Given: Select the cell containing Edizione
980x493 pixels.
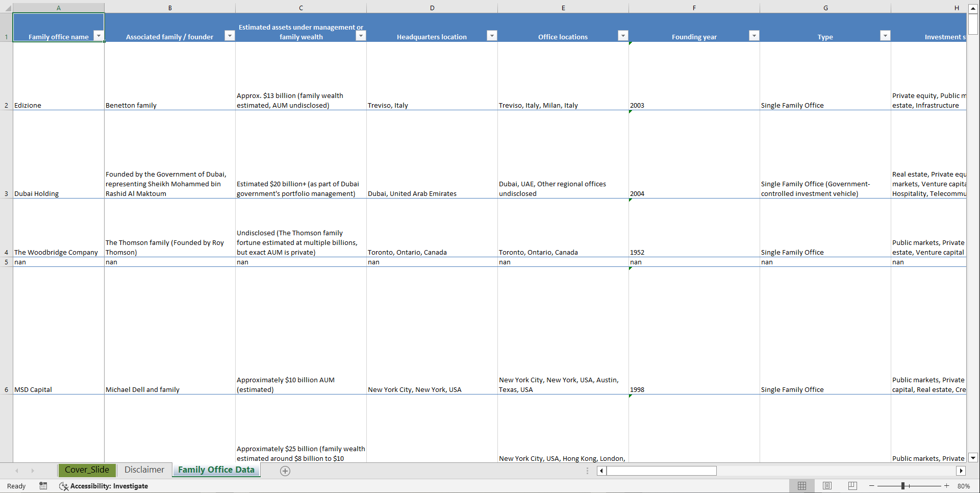Looking at the screenshot, I should click(58, 105).
